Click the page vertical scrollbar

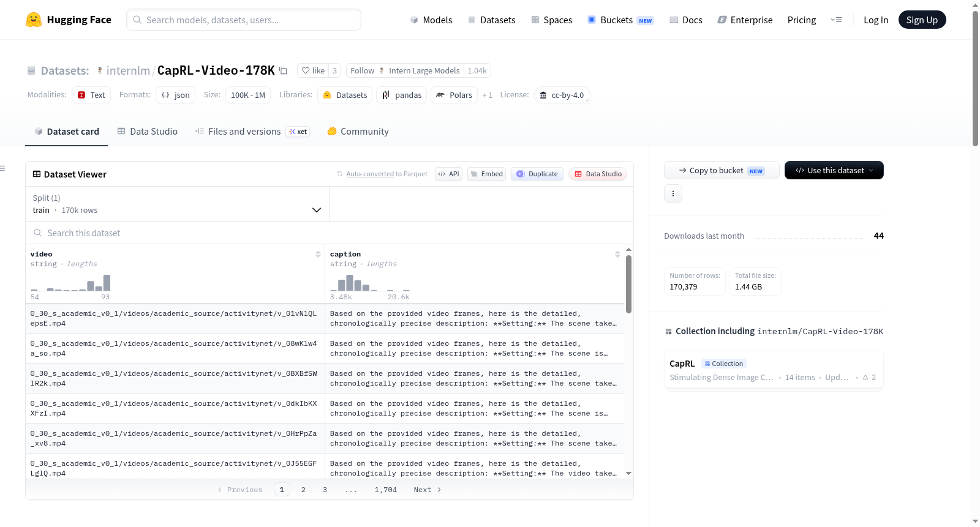click(975, 78)
